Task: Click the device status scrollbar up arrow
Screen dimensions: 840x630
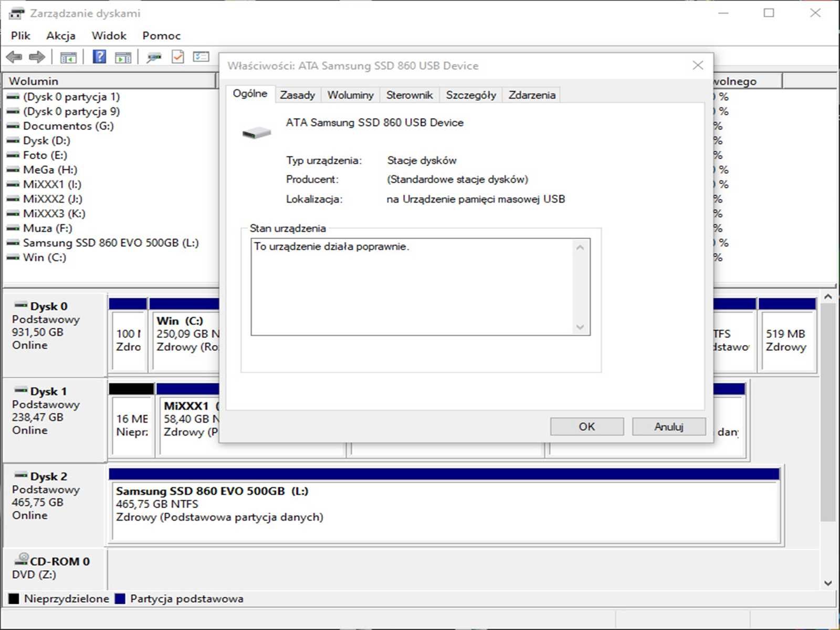Action: [580, 247]
